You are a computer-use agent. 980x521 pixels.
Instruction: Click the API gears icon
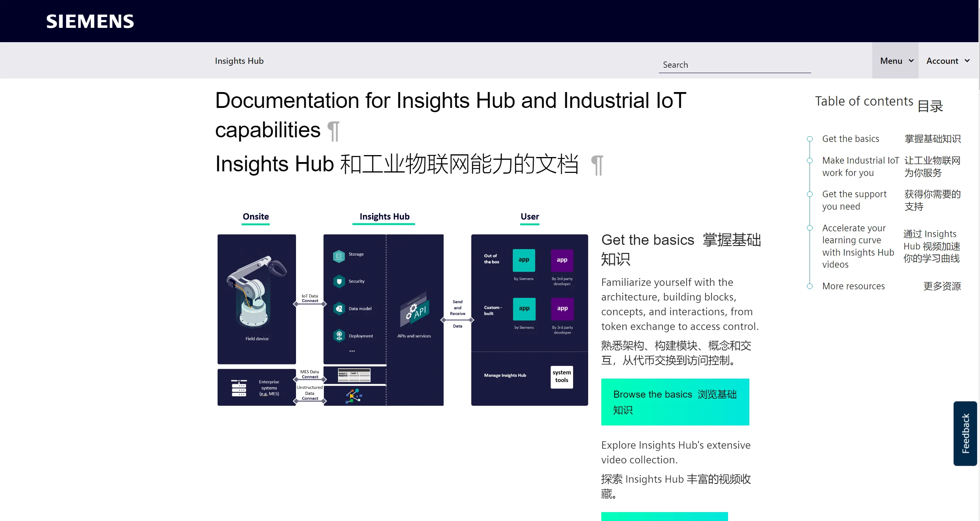414,310
